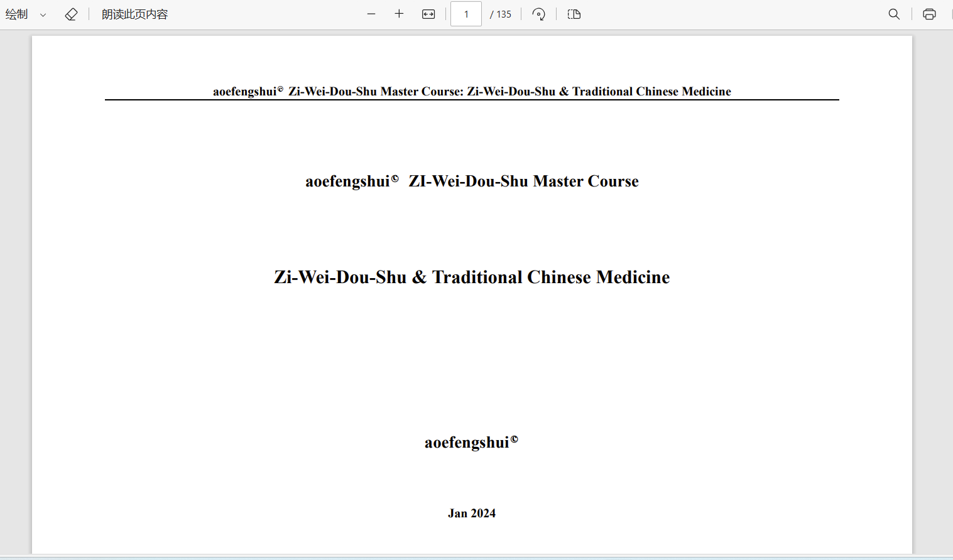Zoom out with the minus icon
Viewport: 953px width, 560px height.
coord(371,14)
